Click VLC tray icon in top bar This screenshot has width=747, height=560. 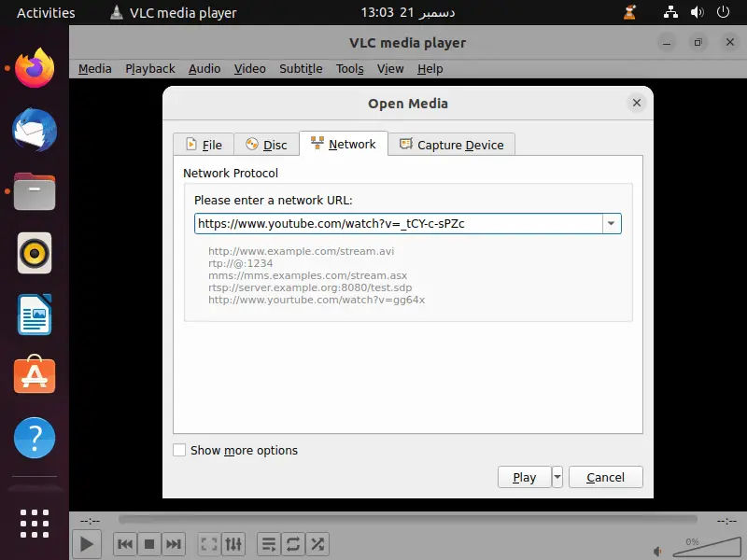tap(629, 12)
